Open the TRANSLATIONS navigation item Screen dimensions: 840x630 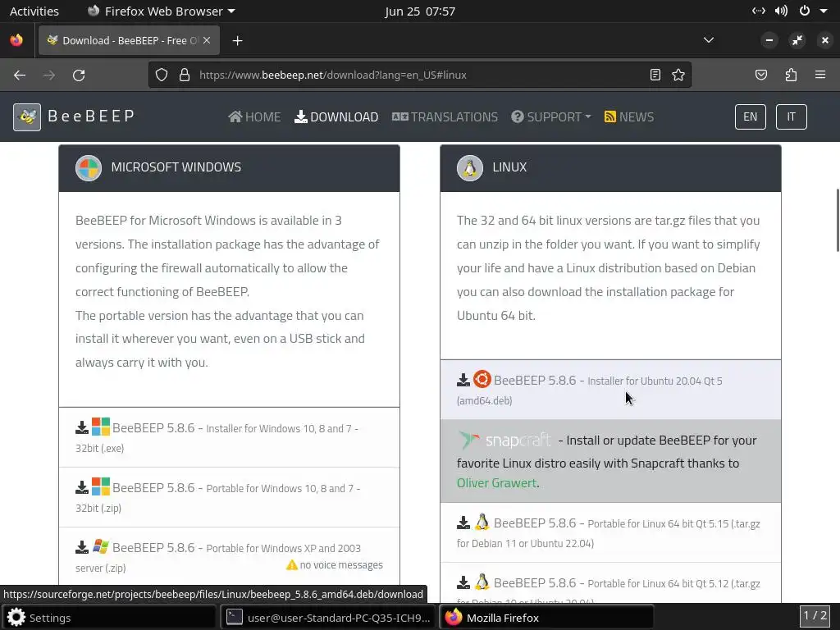click(445, 116)
